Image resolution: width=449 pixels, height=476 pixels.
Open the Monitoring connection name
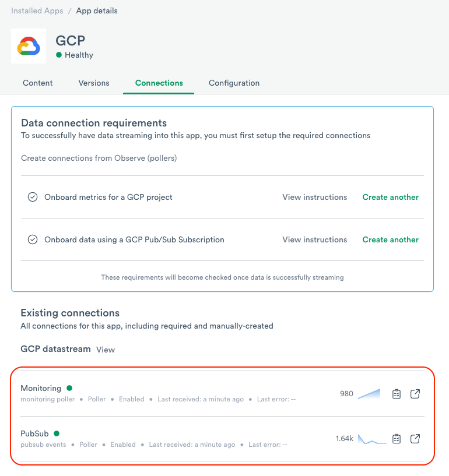pyautogui.click(x=41, y=388)
